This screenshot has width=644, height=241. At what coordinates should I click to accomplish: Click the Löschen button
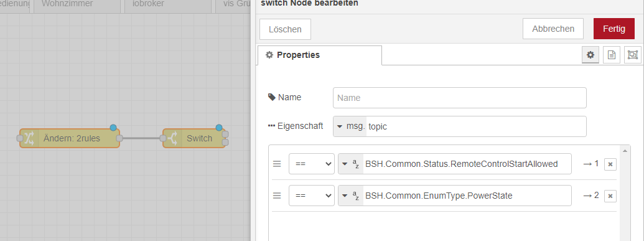click(285, 29)
